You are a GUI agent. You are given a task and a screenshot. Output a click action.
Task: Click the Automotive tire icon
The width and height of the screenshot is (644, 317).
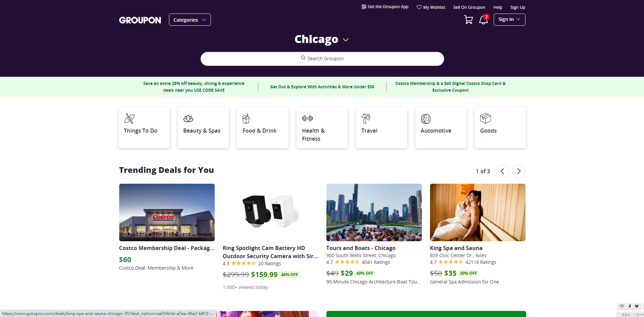point(426,119)
